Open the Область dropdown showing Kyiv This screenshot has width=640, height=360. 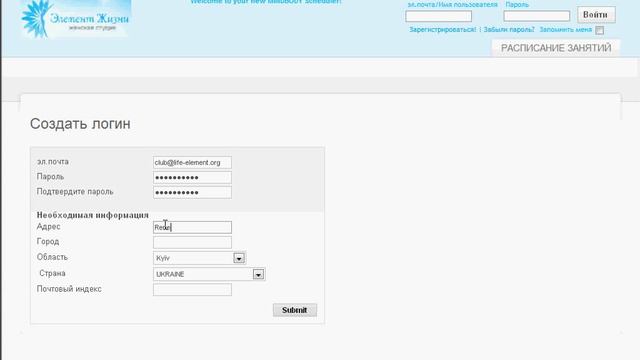pos(199,258)
